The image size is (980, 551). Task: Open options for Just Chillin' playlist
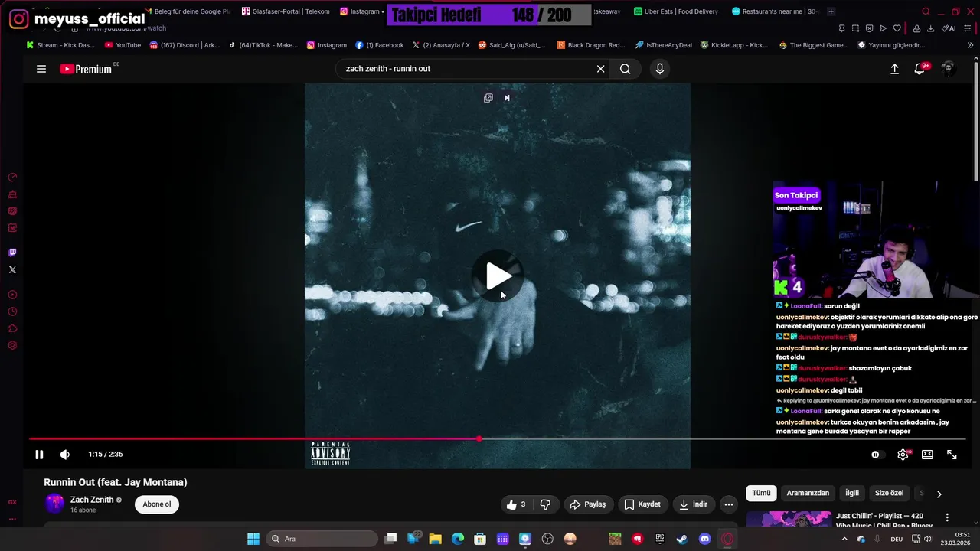pos(947,517)
